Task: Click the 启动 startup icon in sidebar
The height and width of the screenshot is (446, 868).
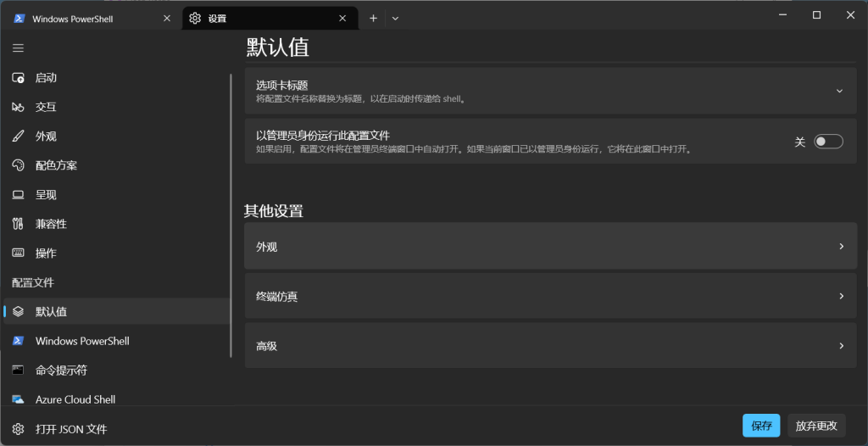Action: [x=19, y=77]
